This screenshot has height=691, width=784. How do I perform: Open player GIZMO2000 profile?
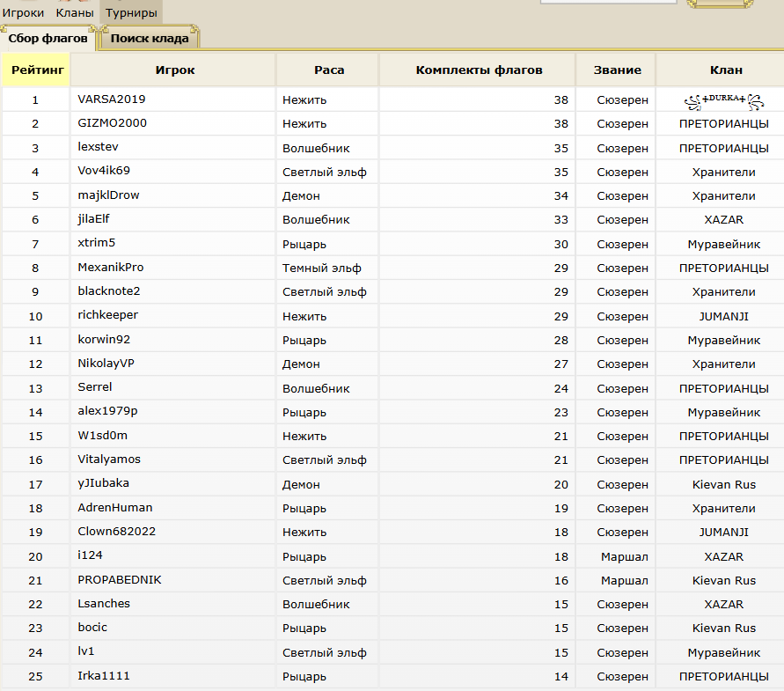112,123
